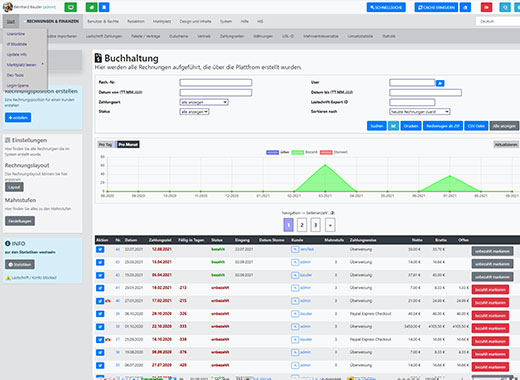Image resolution: width=520 pixels, height=380 pixels.
Task: Click the green monitor icon beside the username
Action: click(70, 7)
